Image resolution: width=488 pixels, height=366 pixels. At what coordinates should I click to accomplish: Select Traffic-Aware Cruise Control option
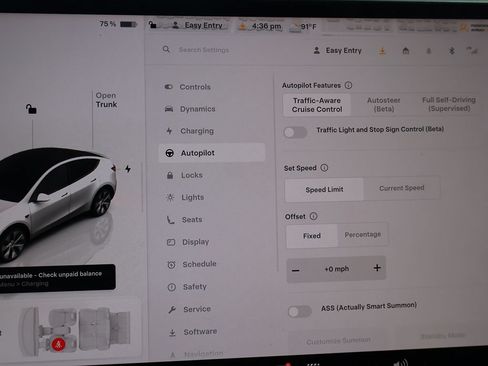[x=317, y=105]
